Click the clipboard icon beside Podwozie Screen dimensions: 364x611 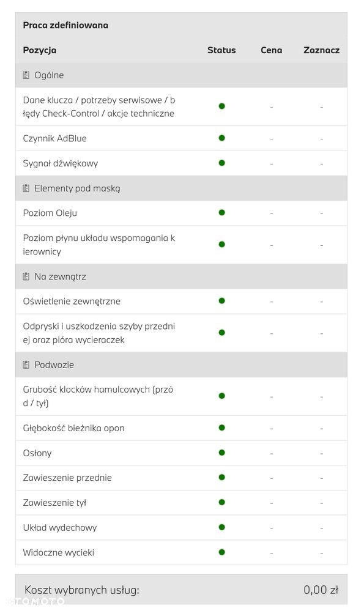tap(26, 365)
